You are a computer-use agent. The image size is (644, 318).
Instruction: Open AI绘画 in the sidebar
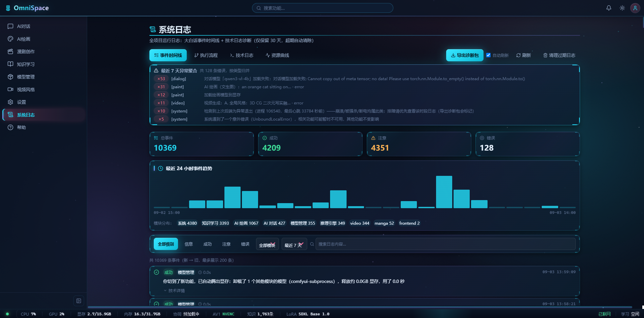tap(43, 39)
